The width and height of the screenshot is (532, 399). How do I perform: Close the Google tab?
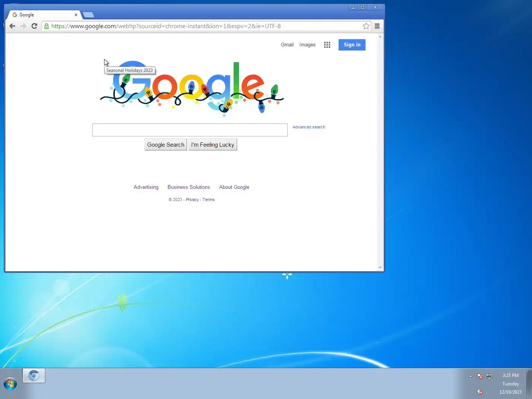click(x=76, y=15)
